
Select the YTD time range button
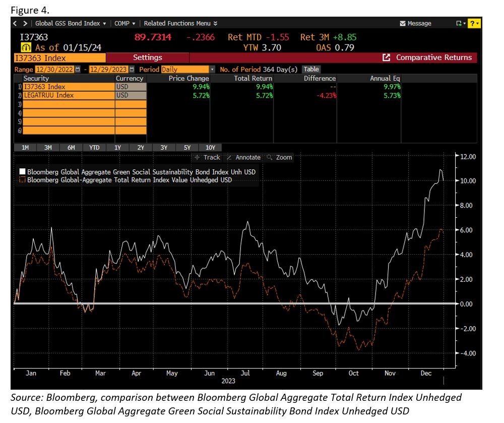pos(94,147)
